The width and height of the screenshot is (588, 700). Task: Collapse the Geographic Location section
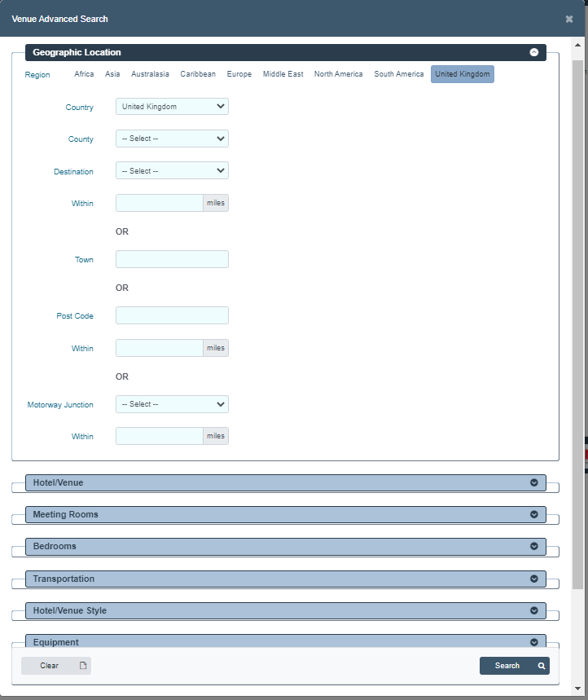point(533,52)
